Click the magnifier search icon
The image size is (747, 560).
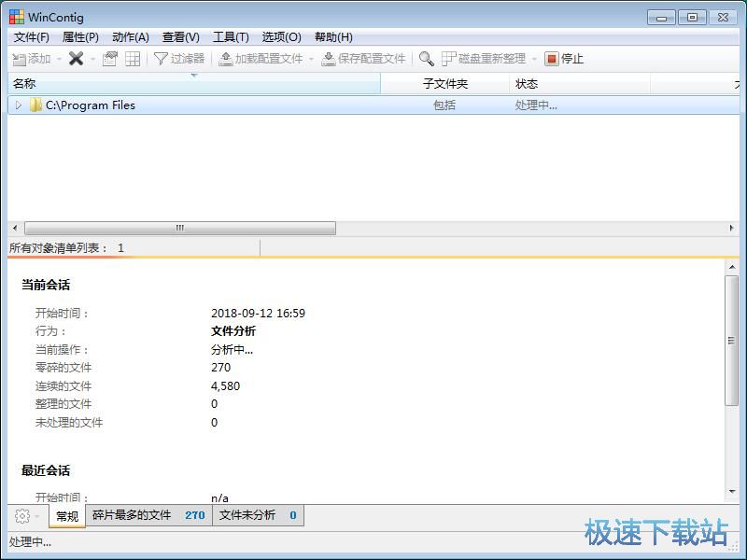click(425, 58)
